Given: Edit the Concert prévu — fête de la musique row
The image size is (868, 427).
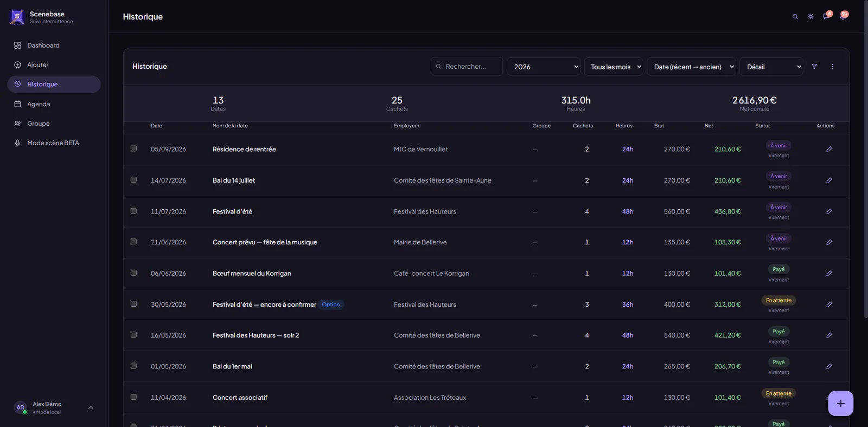Looking at the screenshot, I should (x=829, y=242).
